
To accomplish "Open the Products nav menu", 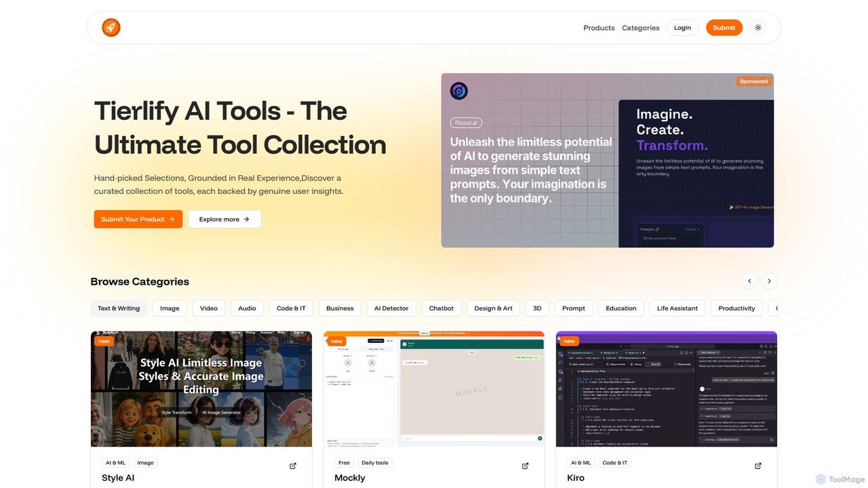I will tap(599, 28).
